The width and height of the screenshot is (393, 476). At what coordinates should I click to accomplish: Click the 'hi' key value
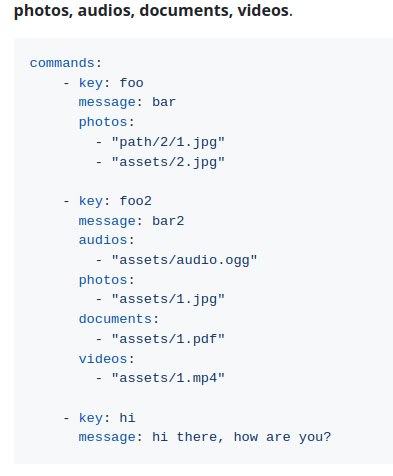click(127, 418)
